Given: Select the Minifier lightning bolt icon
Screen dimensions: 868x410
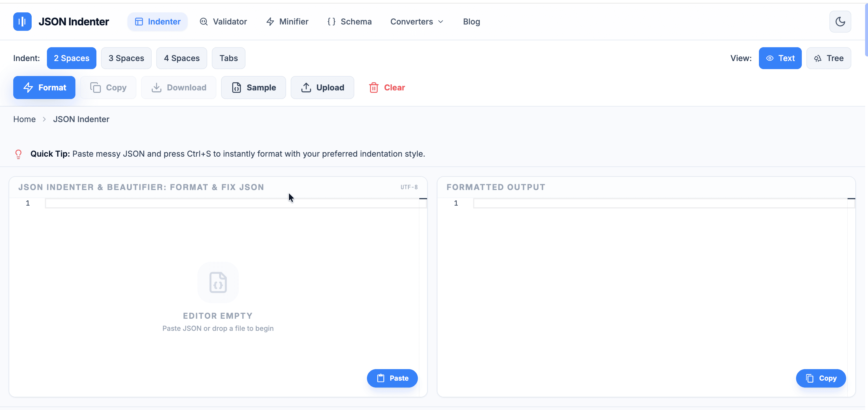Looking at the screenshot, I should click(x=271, y=21).
